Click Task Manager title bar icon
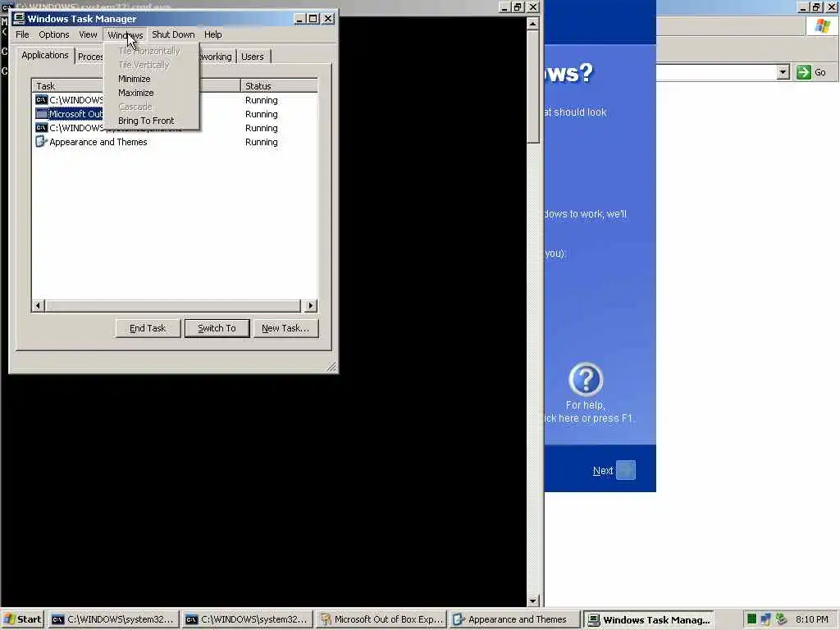The height and width of the screenshot is (630, 840). pos(20,19)
